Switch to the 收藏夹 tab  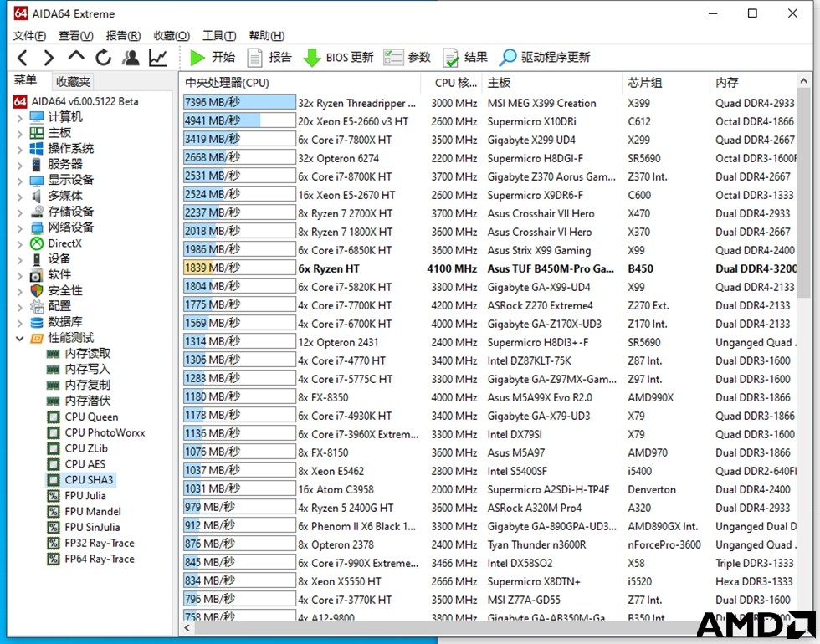point(74,82)
